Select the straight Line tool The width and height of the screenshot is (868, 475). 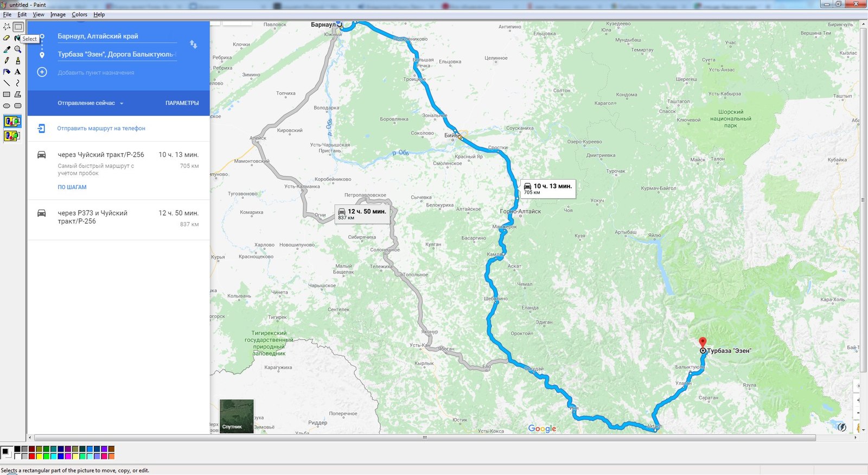pos(7,83)
